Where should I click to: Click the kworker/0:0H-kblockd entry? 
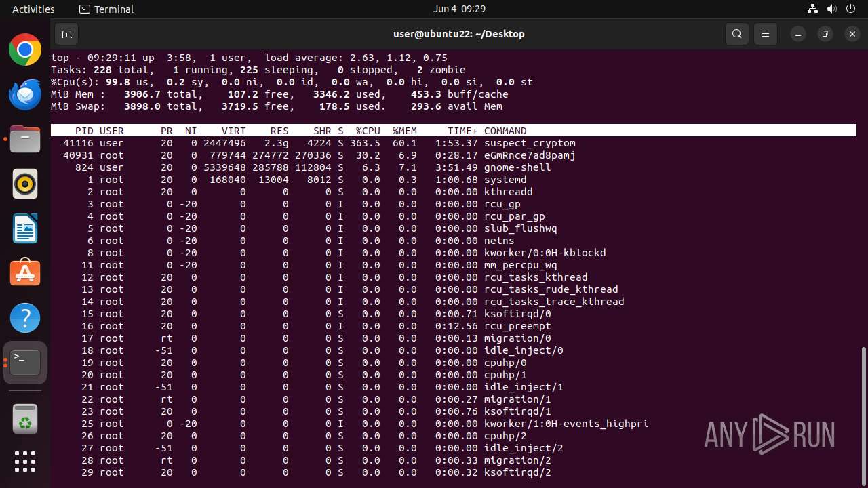545,253
